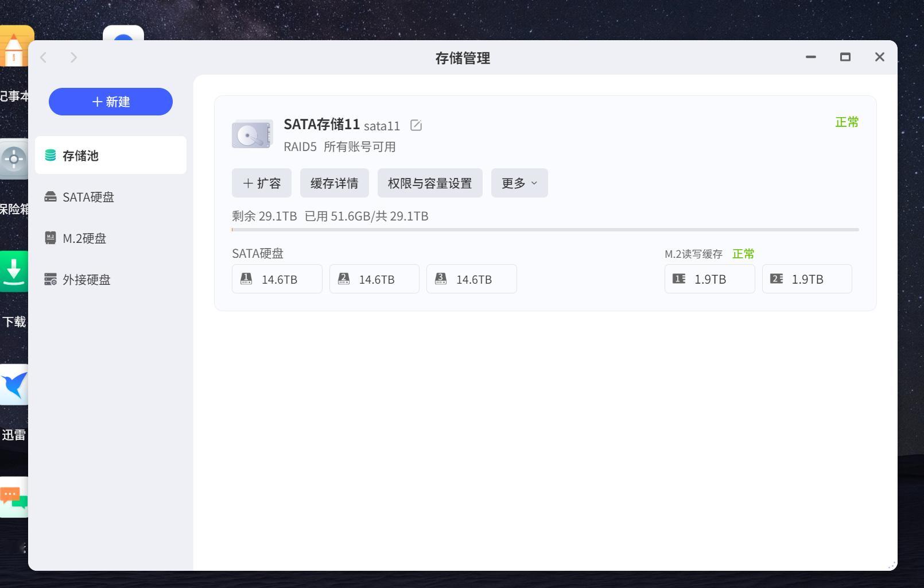Click the 剩余 29.1TB text
Viewport: 924px width, 588px height.
point(265,216)
